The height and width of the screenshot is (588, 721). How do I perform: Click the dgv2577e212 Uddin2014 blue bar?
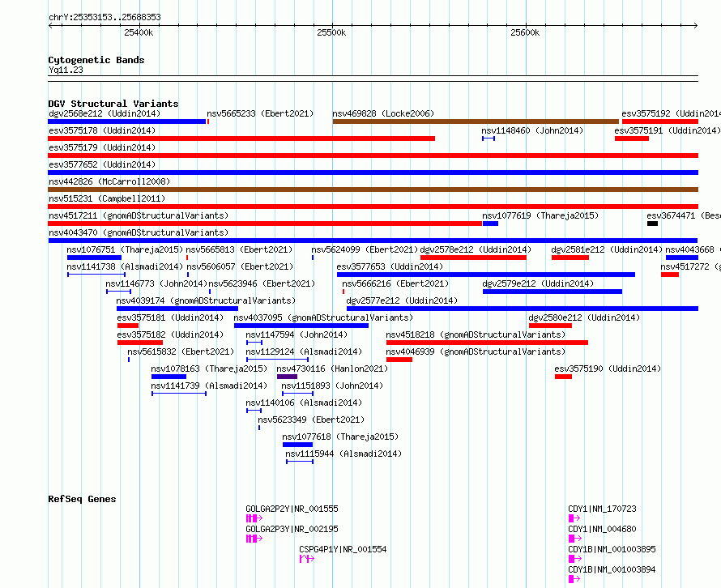click(x=523, y=309)
